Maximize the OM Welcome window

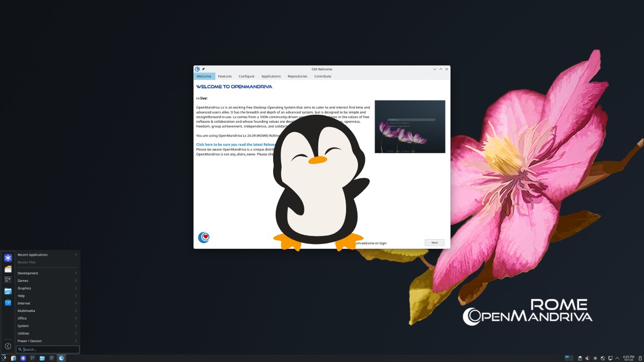[441, 69]
